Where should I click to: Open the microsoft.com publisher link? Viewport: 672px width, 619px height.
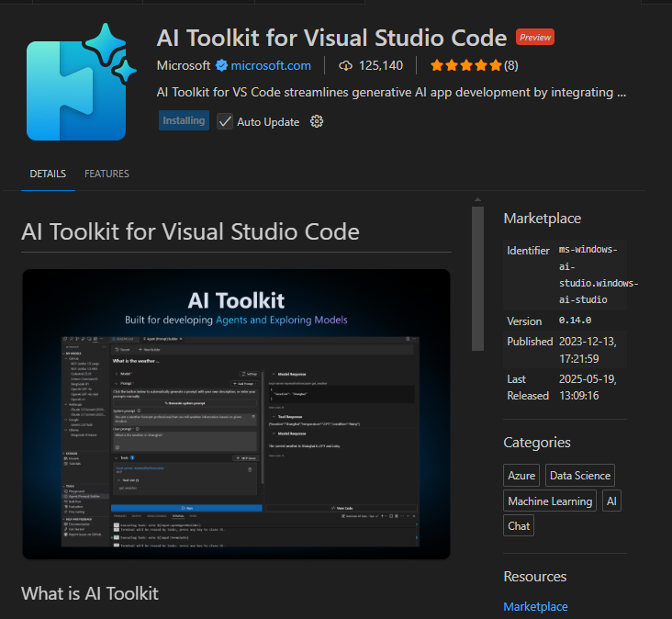pyautogui.click(x=271, y=65)
